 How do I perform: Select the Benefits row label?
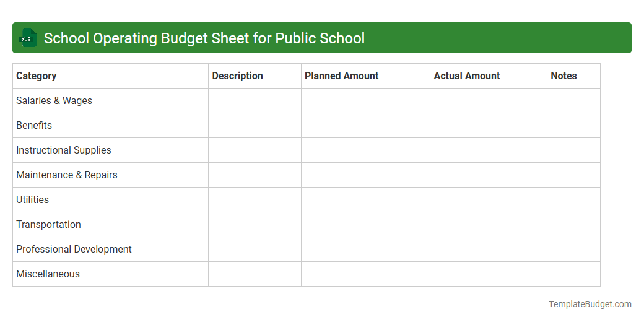[34, 125]
